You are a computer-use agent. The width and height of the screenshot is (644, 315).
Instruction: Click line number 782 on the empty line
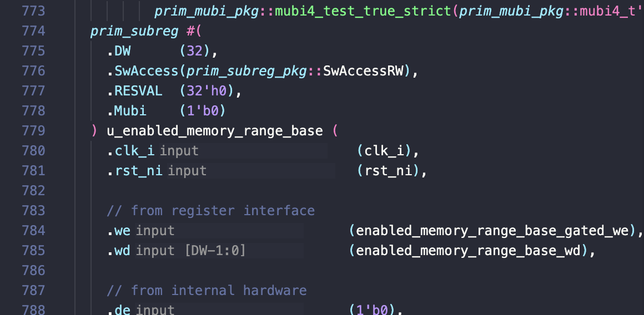tap(33, 191)
